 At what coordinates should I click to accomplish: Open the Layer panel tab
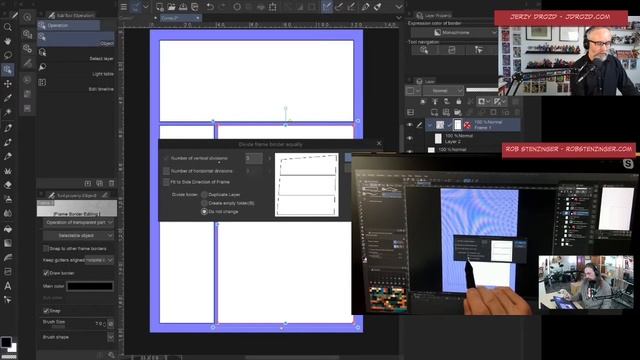coord(424,81)
